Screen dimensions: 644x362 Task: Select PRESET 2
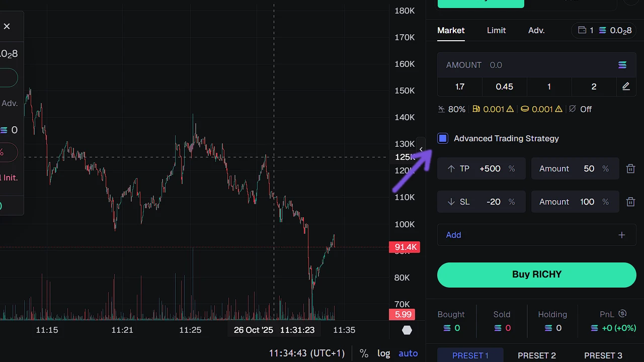(x=536, y=355)
